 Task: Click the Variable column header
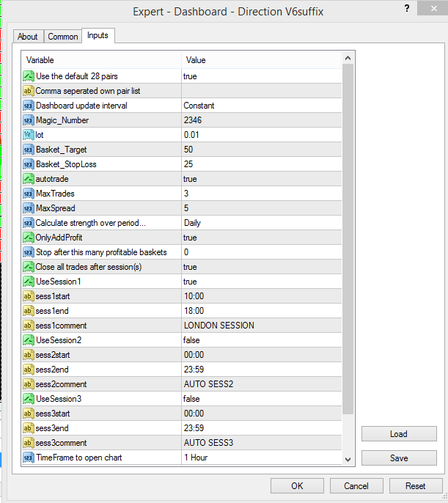[101, 60]
